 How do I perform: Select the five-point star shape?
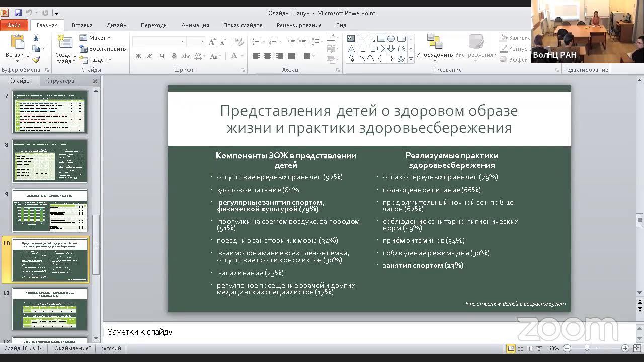401,59
